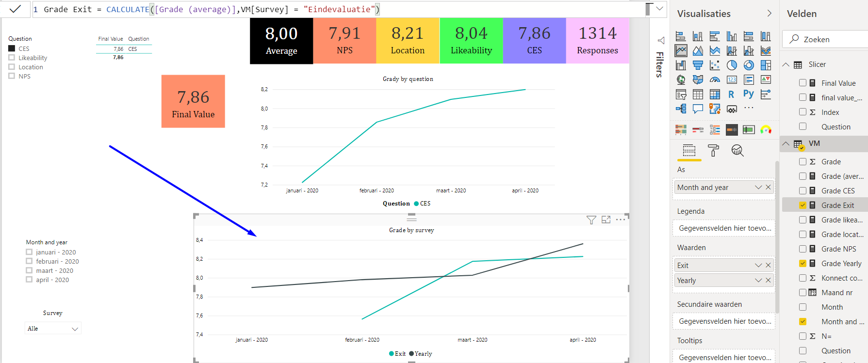The image size is (868, 363).
Task: Collapse the Visualisaties pane arrow
Action: click(769, 14)
